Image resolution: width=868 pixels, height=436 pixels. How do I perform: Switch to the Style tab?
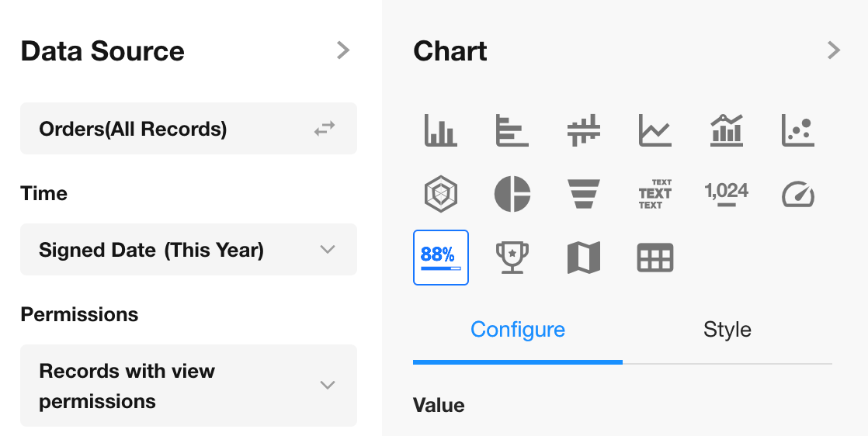click(727, 330)
